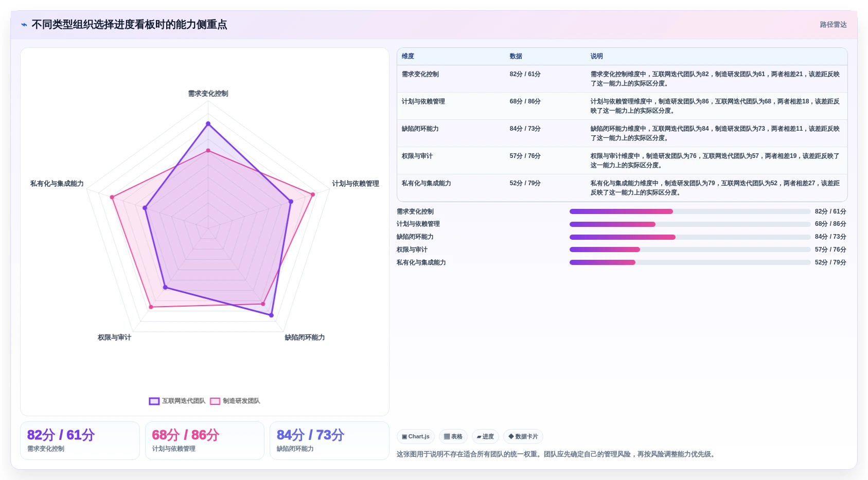Click the footer note starting 这张图用于说明

(x=557, y=454)
